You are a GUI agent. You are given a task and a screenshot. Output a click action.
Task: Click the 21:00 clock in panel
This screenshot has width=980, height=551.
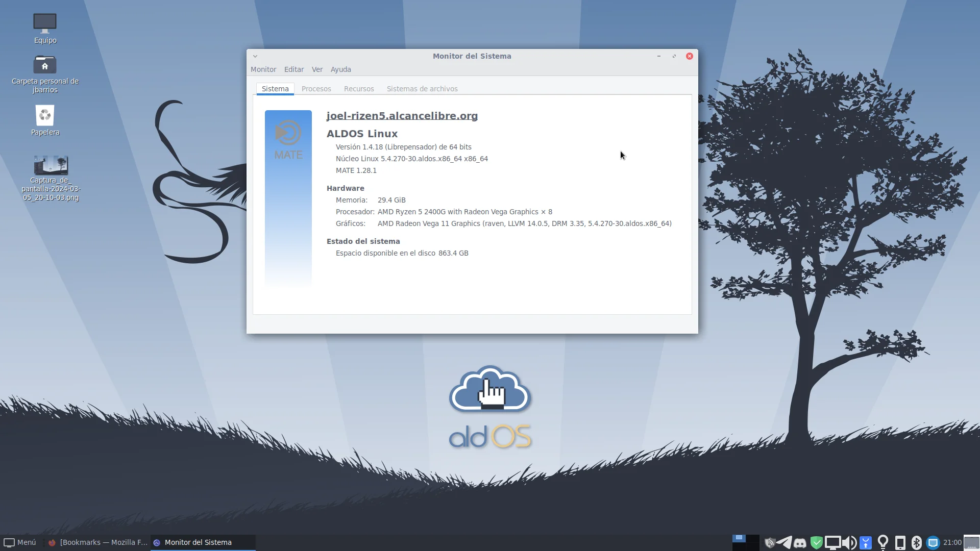pyautogui.click(x=952, y=542)
